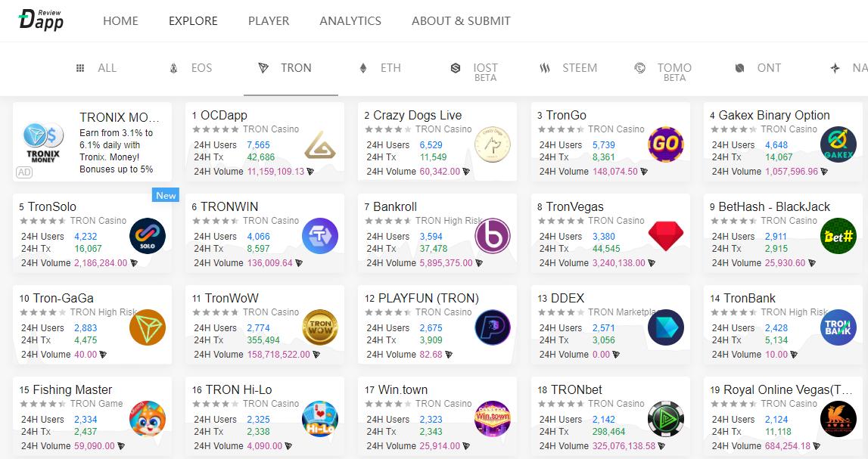Viewport: 868px width, 459px height.
Task: Click the TOMO circular icon
Action: pyautogui.click(x=640, y=68)
